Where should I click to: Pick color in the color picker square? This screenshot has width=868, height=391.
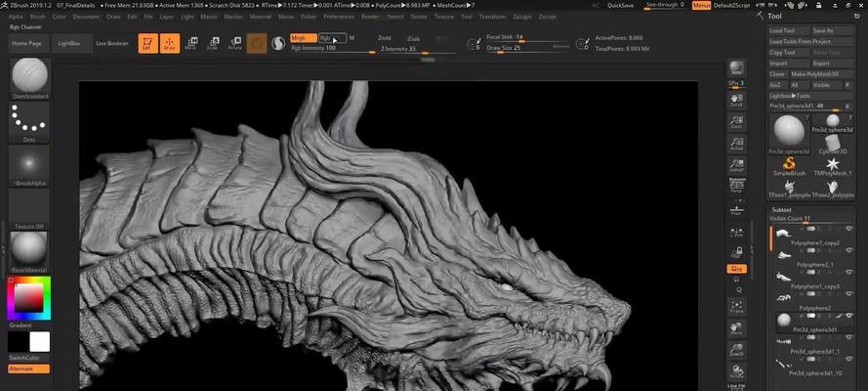pyautogui.click(x=28, y=298)
